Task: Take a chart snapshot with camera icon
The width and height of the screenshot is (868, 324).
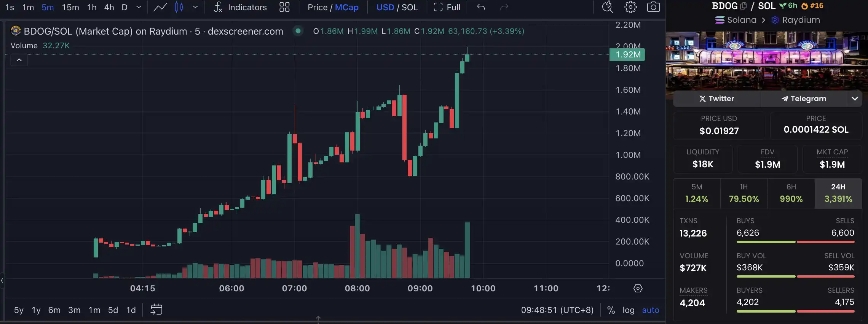Action: 653,7
